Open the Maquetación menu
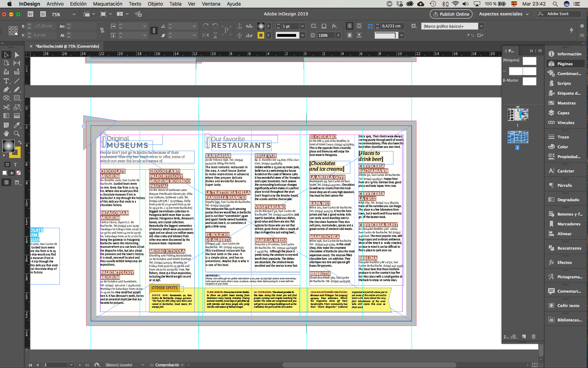The height and width of the screenshot is (368, 588). point(107,4)
